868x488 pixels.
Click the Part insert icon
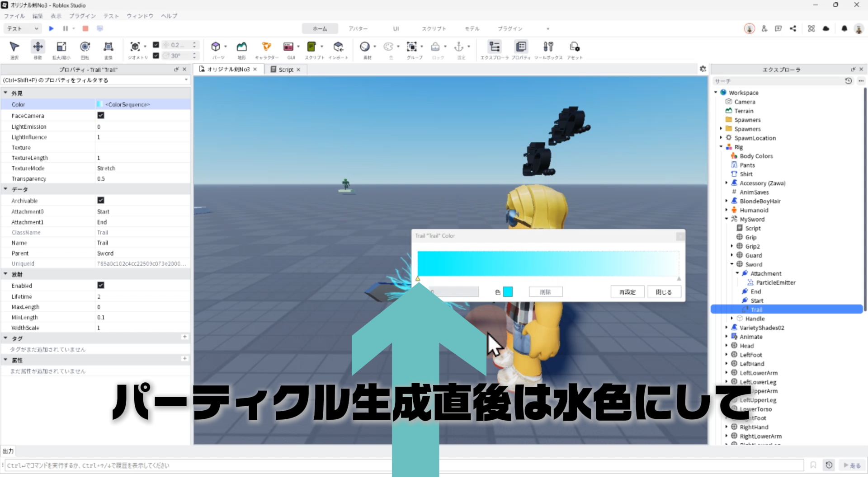click(x=216, y=47)
